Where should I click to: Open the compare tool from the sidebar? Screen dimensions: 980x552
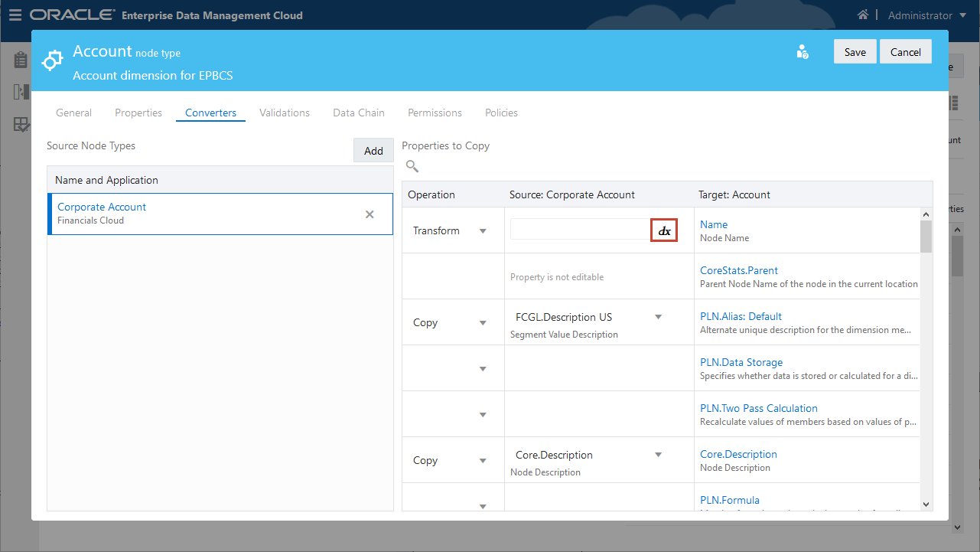20,91
